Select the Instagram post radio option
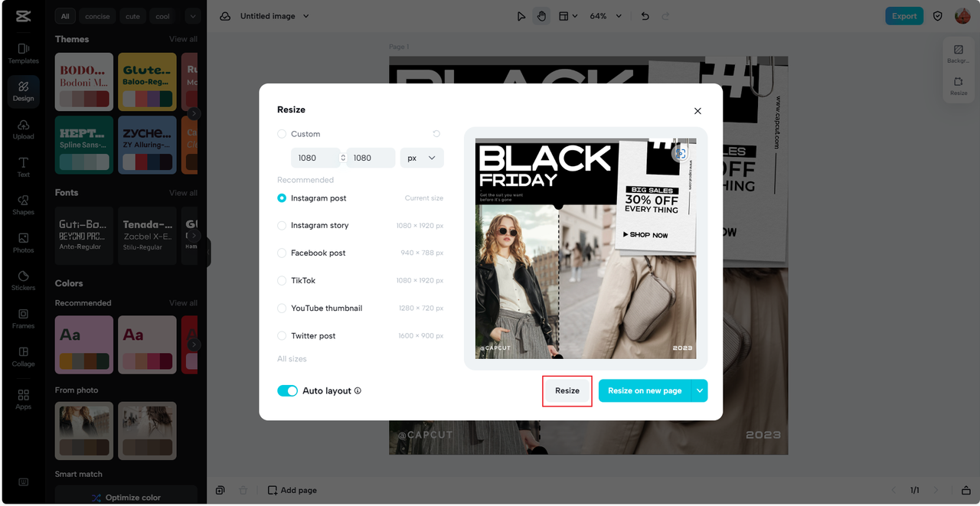The width and height of the screenshot is (980, 506). pos(282,198)
